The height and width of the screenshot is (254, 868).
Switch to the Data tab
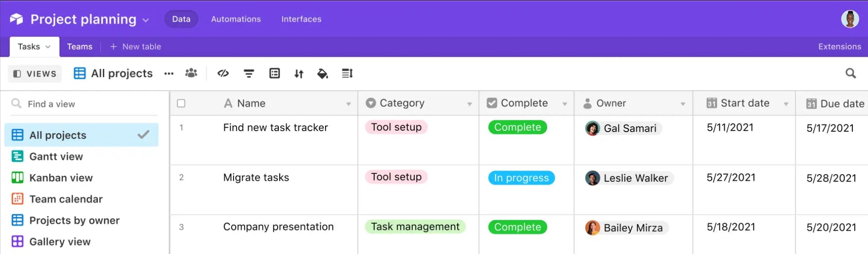[181, 19]
